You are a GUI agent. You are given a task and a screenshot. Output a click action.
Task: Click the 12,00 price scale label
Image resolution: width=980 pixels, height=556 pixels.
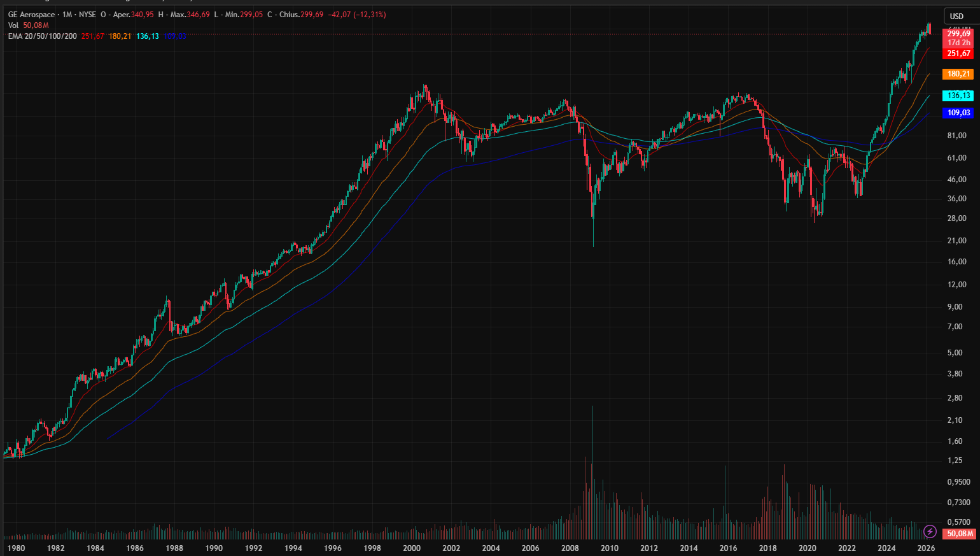click(x=957, y=285)
